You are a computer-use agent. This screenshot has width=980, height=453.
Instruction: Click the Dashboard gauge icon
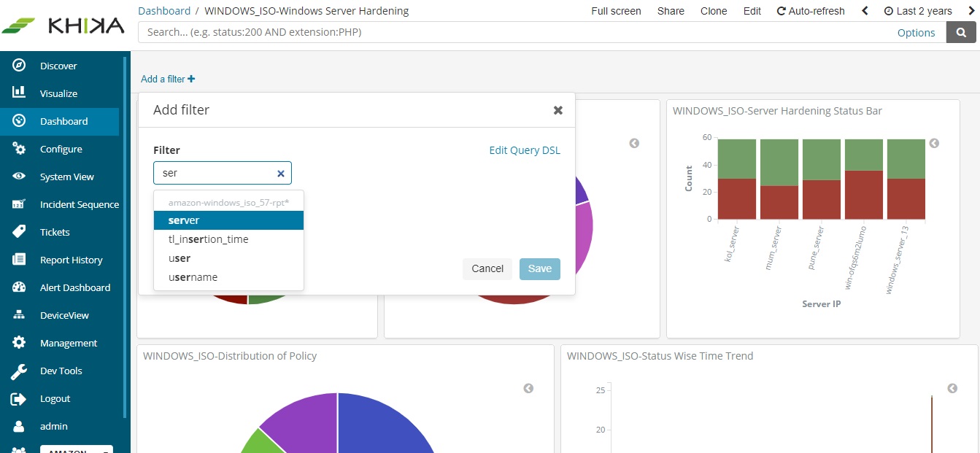point(20,120)
